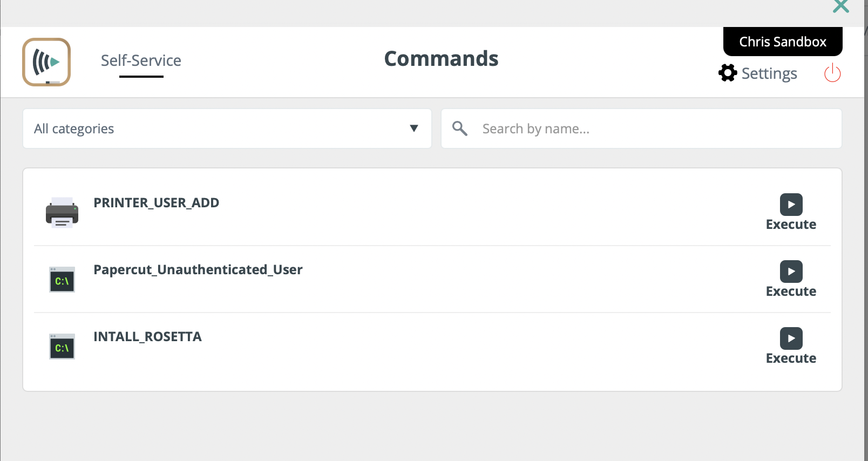Close the window with the X

click(841, 6)
